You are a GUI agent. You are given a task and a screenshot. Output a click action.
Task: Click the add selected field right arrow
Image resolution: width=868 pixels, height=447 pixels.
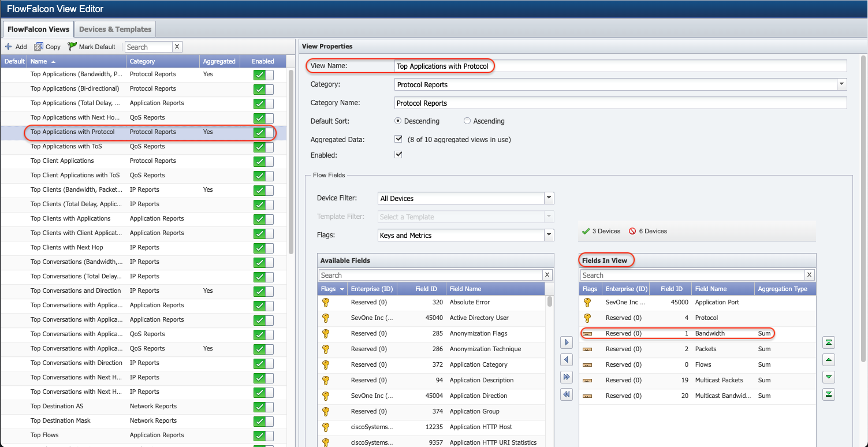(x=567, y=342)
